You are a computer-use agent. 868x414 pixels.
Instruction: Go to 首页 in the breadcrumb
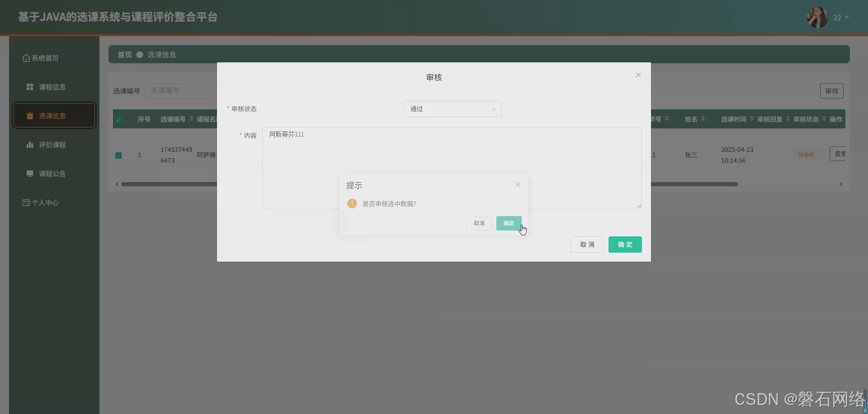coord(124,54)
